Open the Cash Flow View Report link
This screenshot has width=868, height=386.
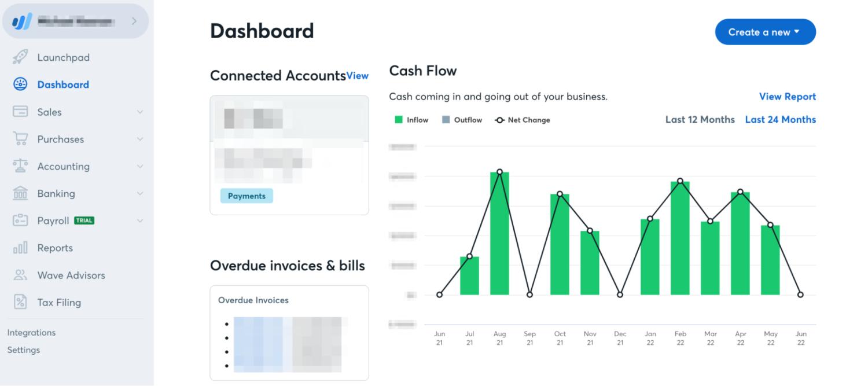[x=787, y=97]
